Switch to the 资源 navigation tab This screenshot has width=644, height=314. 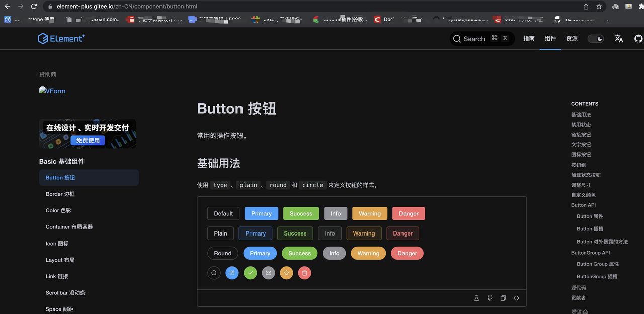click(572, 38)
